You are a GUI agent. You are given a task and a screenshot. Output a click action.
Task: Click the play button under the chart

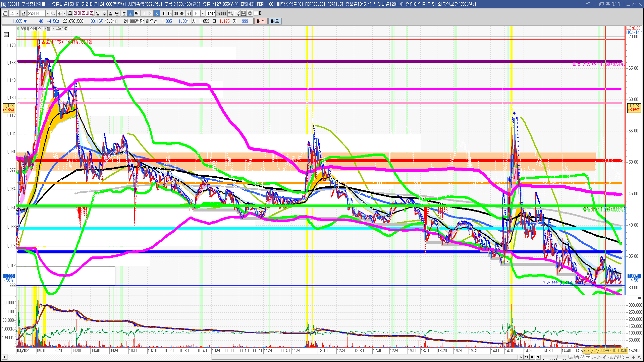point(521,357)
